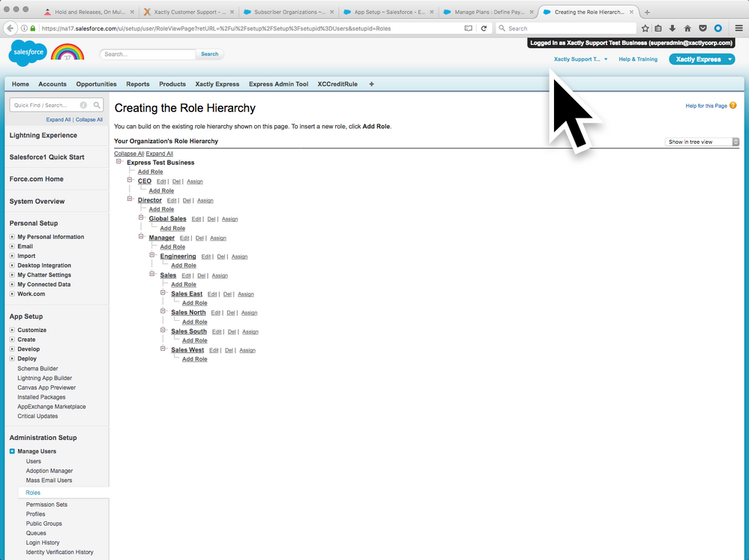Click Expand All above role tree
This screenshot has width=749, height=560.
click(x=159, y=154)
